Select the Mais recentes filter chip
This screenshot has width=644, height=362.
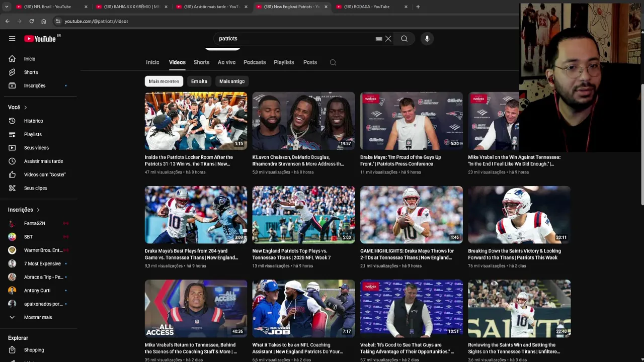tap(164, 81)
